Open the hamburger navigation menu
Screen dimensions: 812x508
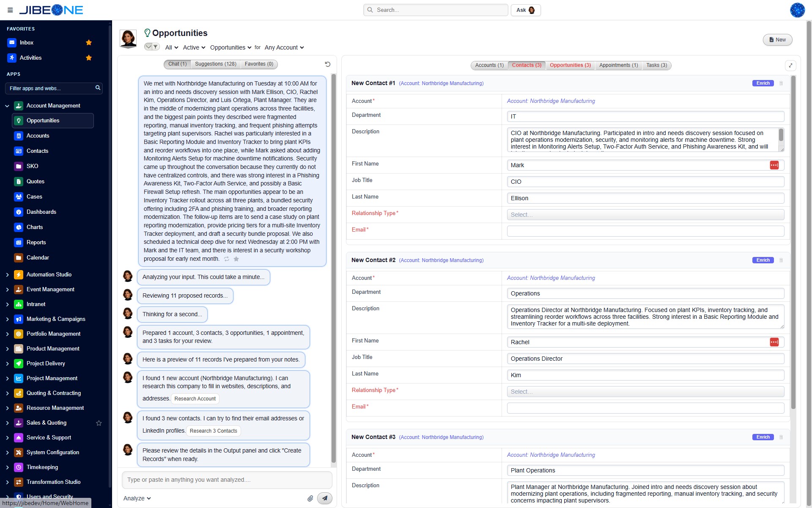pyautogui.click(x=10, y=10)
